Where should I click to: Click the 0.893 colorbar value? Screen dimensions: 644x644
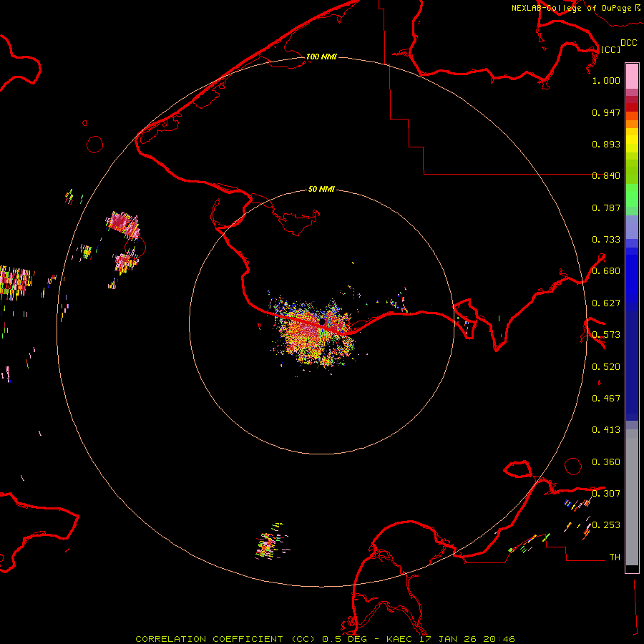[x=606, y=144]
